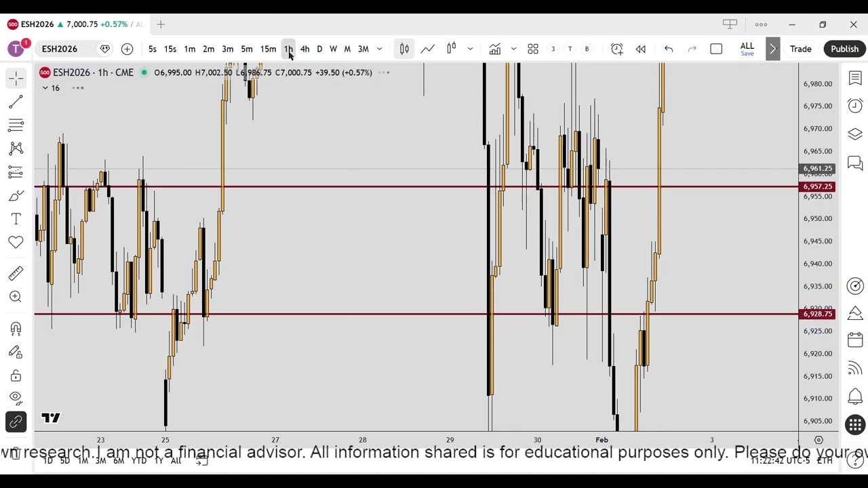Click the Trade button
Screen dimensions: 868x488
(x=800, y=49)
